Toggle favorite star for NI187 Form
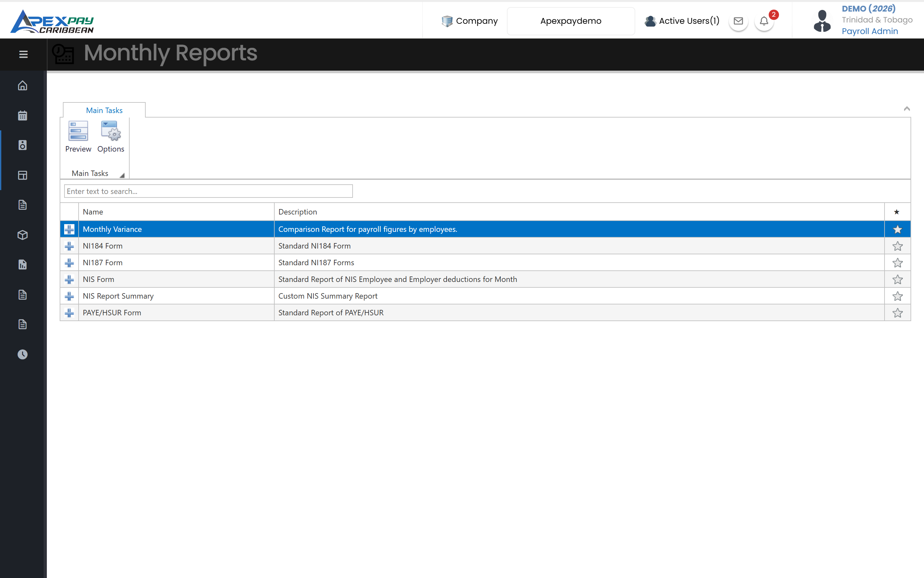The image size is (924, 578). pos(898,263)
